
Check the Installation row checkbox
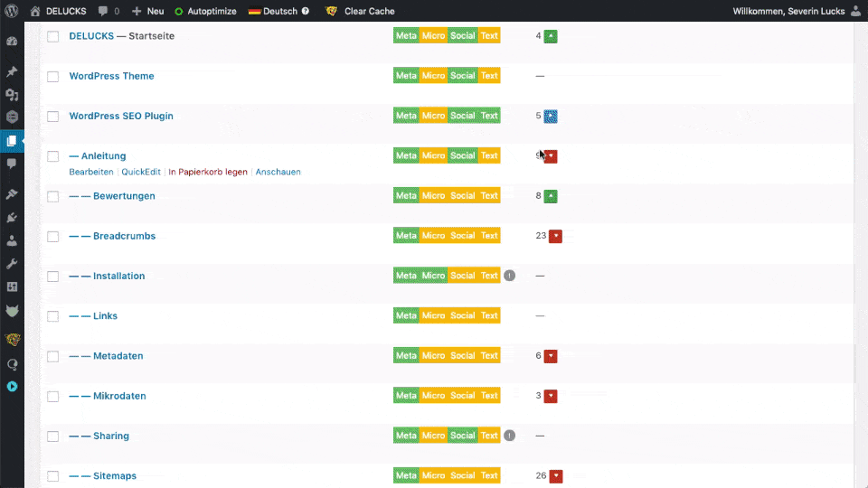tap(52, 277)
